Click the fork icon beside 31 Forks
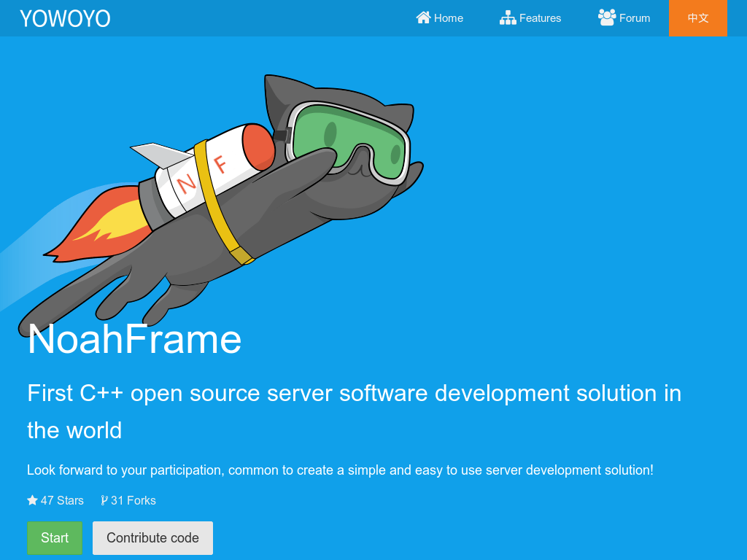 click(x=104, y=500)
